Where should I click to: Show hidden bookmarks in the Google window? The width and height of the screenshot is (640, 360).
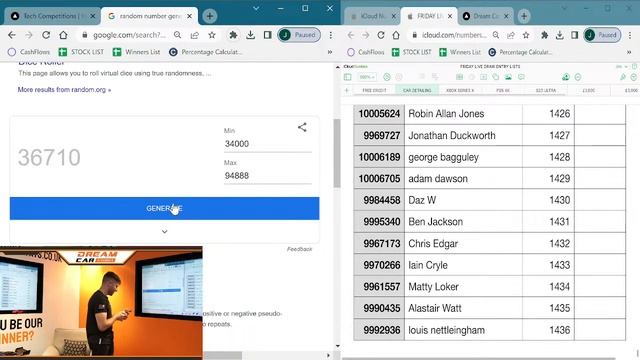[x=330, y=52]
